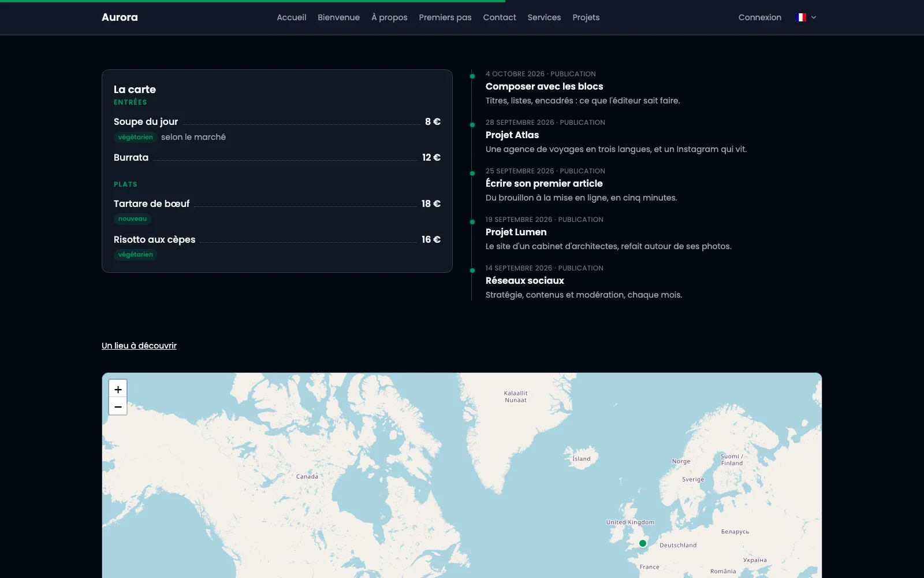
Task: Click timeline dot for 28 septembre 2026
Action: [472, 125]
